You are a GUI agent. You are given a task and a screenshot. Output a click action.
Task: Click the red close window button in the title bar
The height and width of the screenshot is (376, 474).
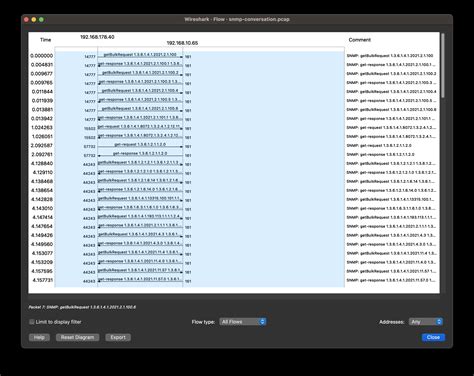tap(26, 19)
